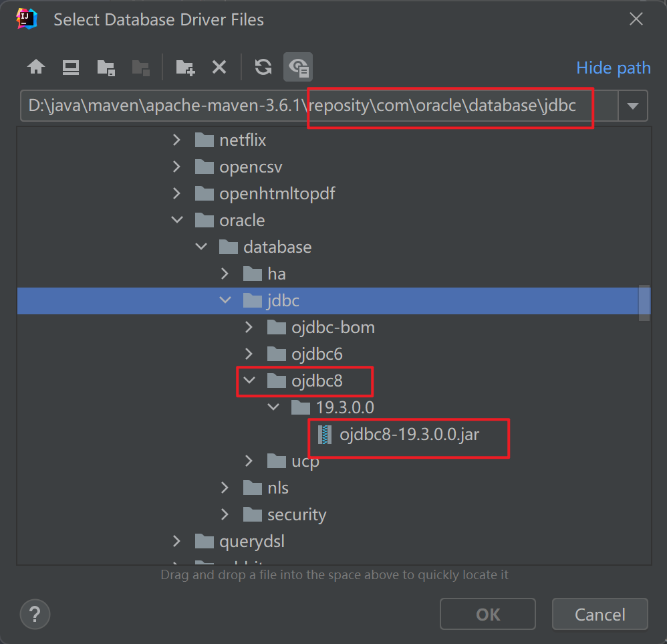Click the Delete toolbar icon
The height and width of the screenshot is (644, 667).
click(x=219, y=67)
